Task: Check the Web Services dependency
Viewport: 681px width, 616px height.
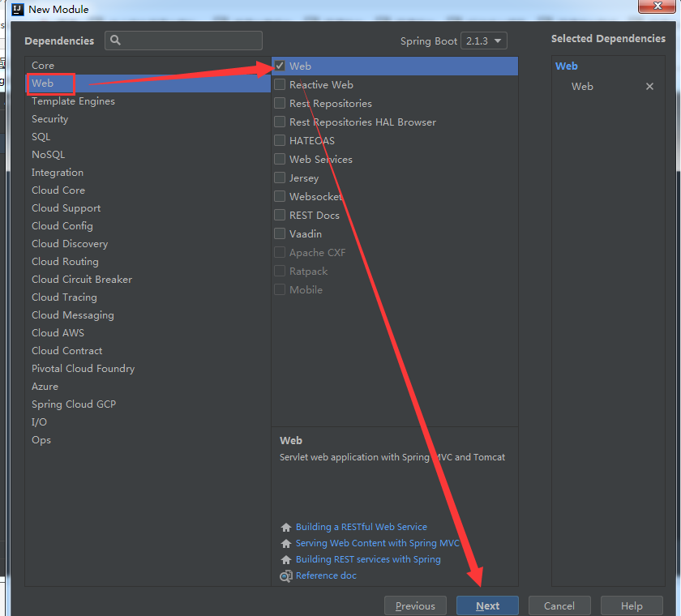Action: tap(280, 159)
